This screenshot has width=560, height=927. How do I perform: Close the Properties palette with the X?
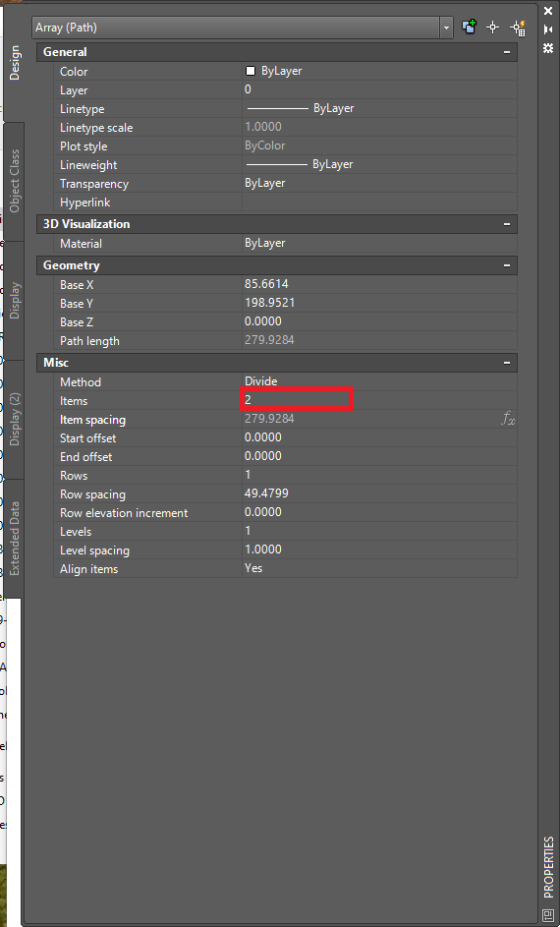click(x=547, y=10)
